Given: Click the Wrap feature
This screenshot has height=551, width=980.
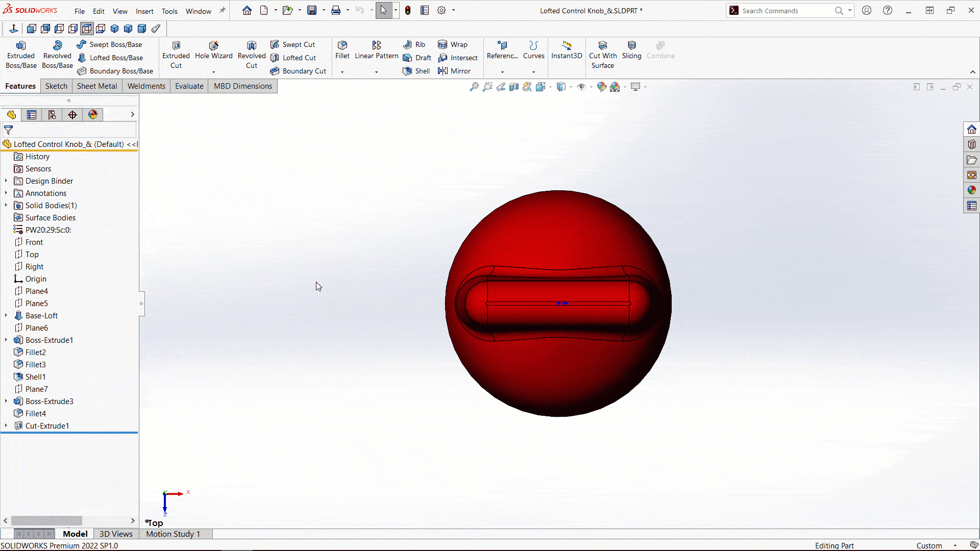Looking at the screenshot, I should click(453, 44).
